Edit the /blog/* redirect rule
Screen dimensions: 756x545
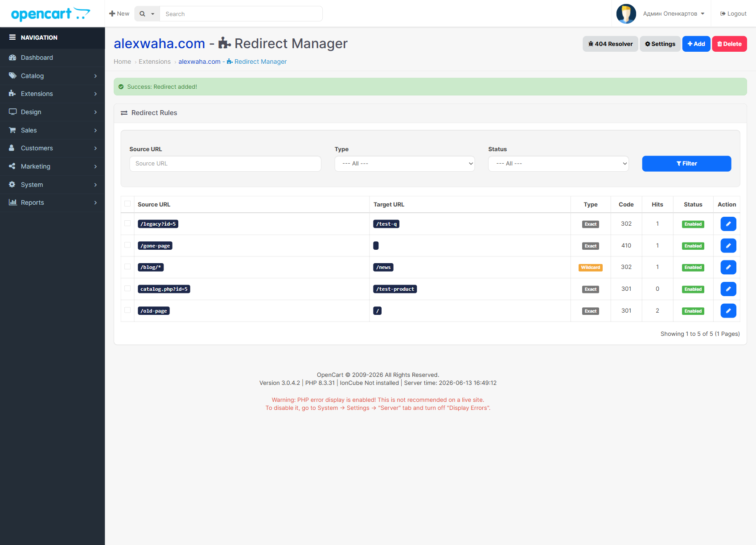pyautogui.click(x=728, y=267)
